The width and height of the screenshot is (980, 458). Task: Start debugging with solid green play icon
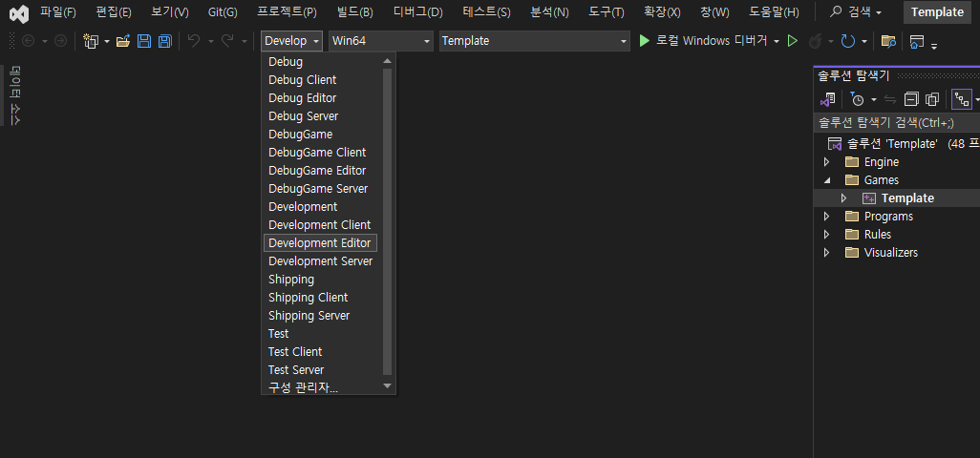(x=645, y=41)
